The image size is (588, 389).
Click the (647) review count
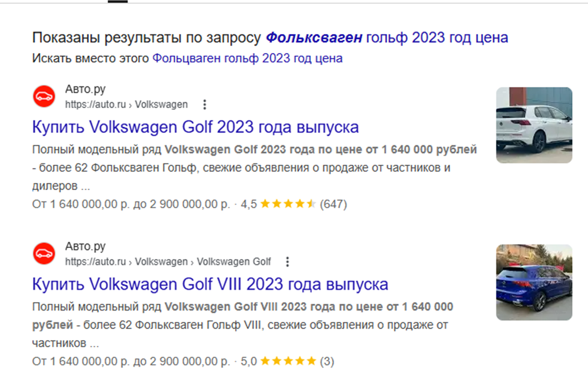click(333, 204)
